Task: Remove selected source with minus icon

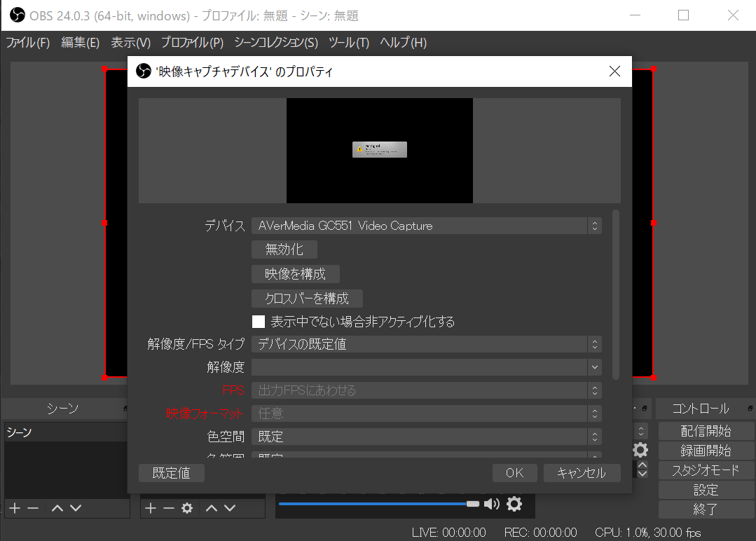Action: point(169,508)
